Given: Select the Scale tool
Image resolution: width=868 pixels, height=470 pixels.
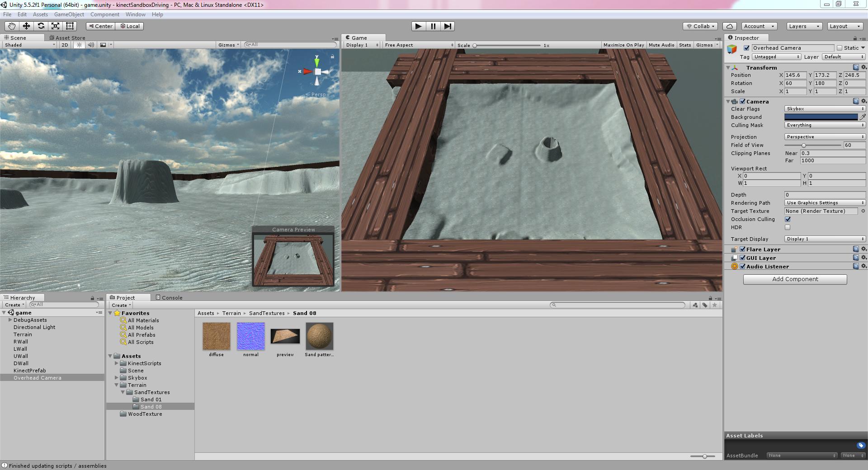Looking at the screenshot, I should 55,26.
